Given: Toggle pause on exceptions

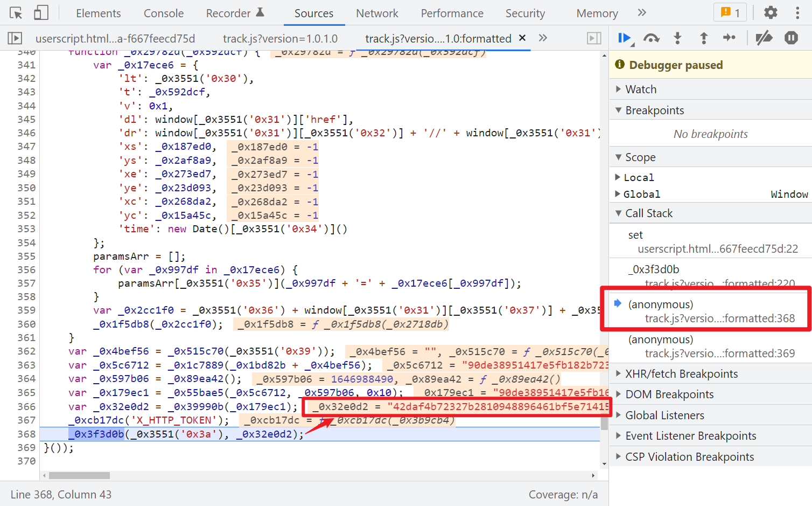Looking at the screenshot, I should point(791,38).
